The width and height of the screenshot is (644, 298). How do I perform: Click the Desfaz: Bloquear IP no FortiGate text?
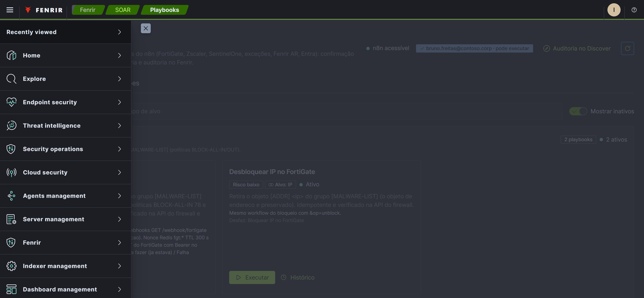click(267, 220)
